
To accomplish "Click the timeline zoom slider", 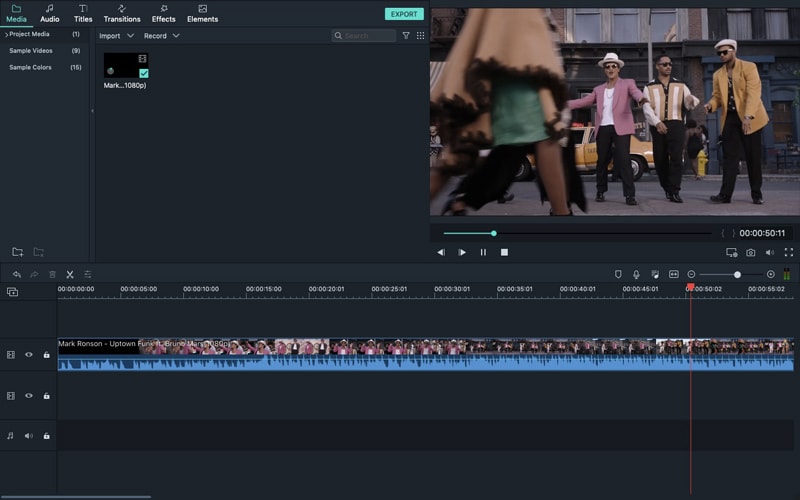I will [x=731, y=274].
